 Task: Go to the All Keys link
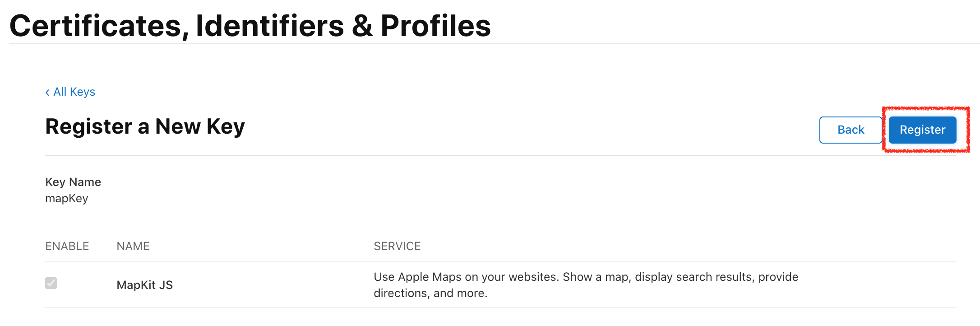pyautogui.click(x=74, y=92)
